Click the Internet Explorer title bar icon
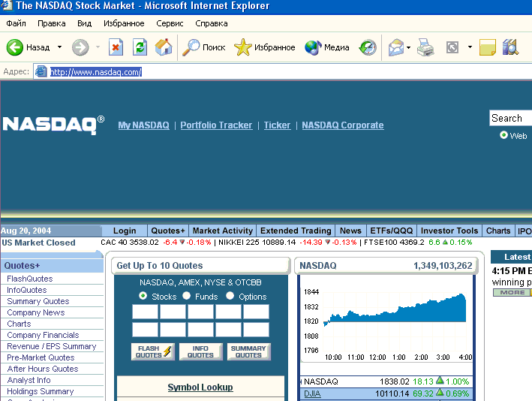532x401 pixels. pyautogui.click(x=7, y=5)
